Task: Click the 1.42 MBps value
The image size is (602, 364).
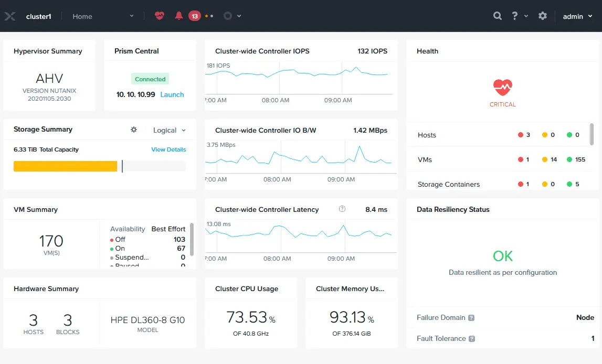Action: 370,131
